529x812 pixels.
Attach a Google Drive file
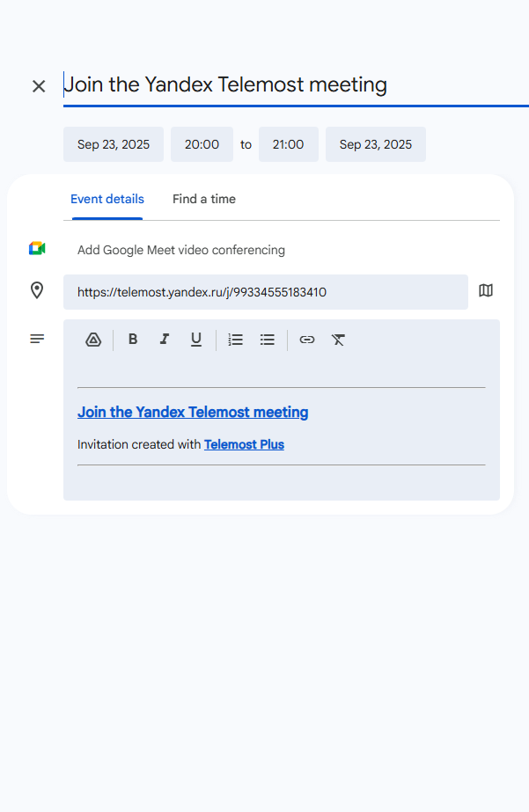pyautogui.click(x=93, y=340)
